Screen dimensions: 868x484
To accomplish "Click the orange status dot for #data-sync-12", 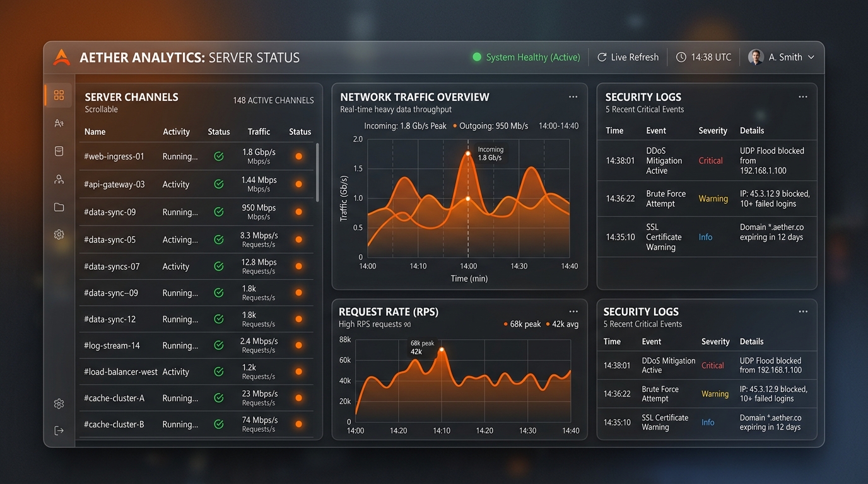I will pyautogui.click(x=299, y=319).
